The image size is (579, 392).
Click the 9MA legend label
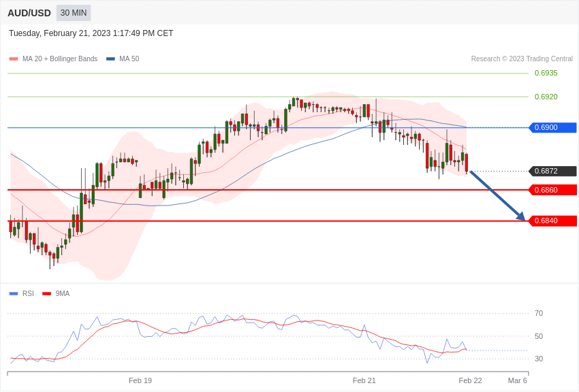click(63, 294)
